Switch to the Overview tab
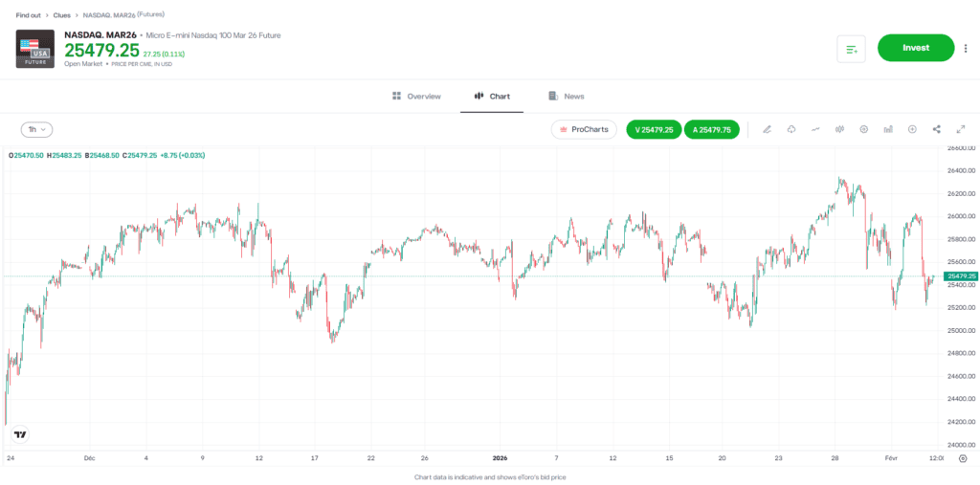The image size is (980, 485). tap(416, 97)
